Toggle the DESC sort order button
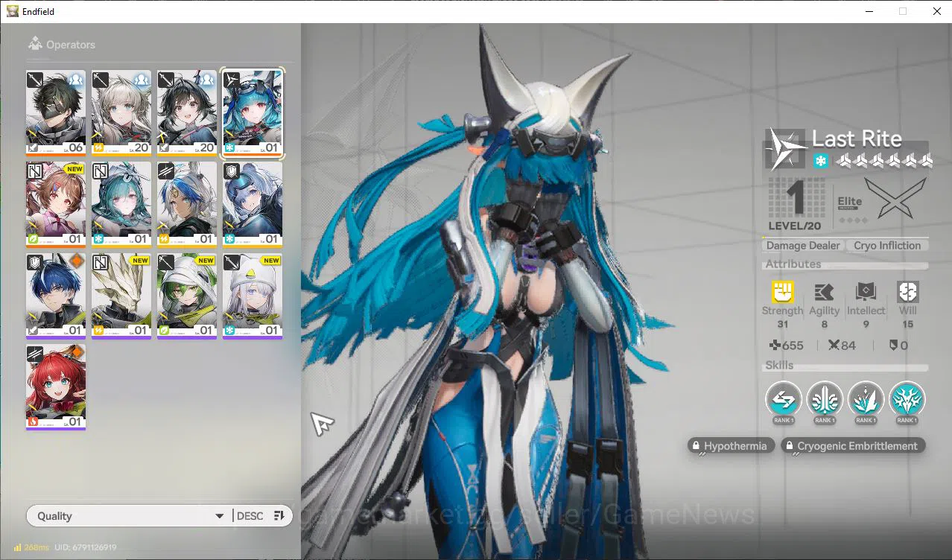 261,516
